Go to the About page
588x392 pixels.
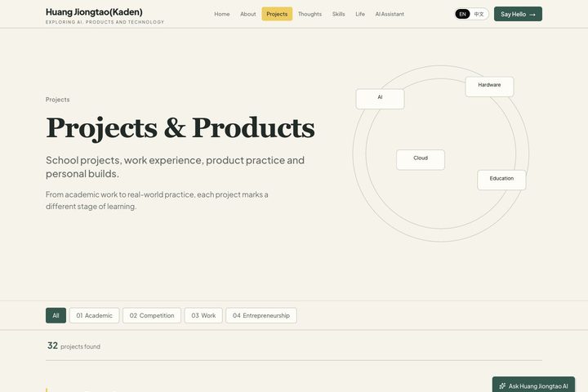[x=248, y=14]
